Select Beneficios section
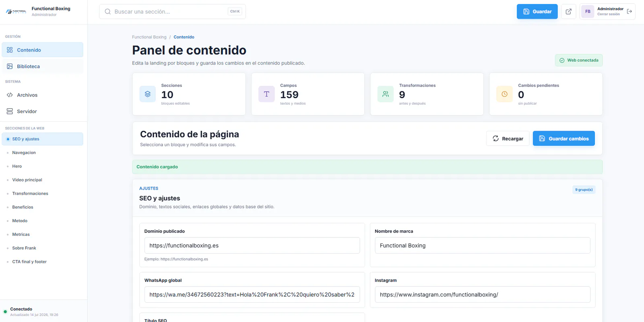Screen dimensions: 644x322 pyautogui.click(x=42, y=207)
